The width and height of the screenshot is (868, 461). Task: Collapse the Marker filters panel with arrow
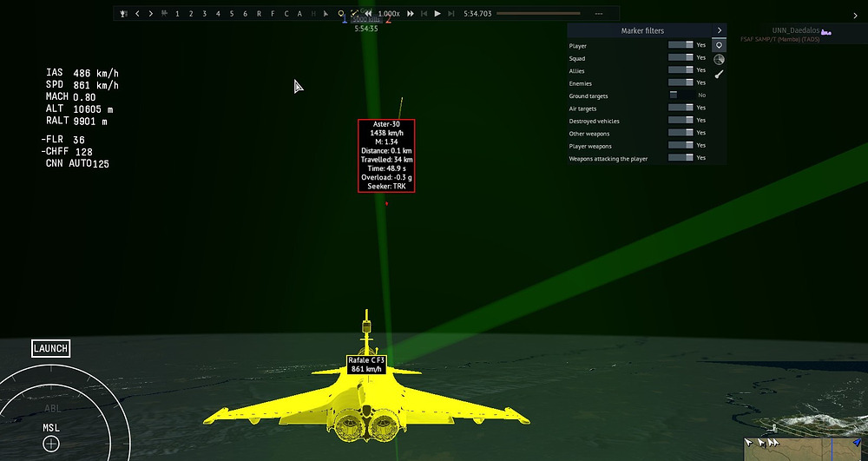pos(719,30)
